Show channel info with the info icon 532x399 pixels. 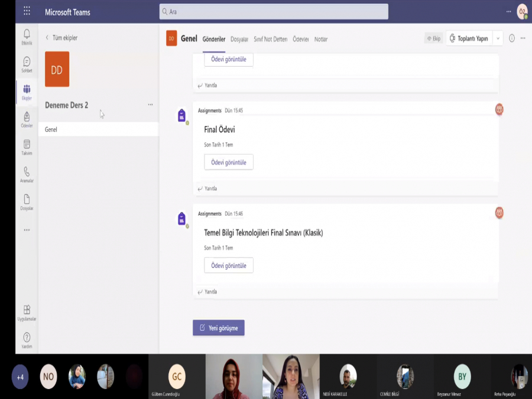tap(512, 38)
